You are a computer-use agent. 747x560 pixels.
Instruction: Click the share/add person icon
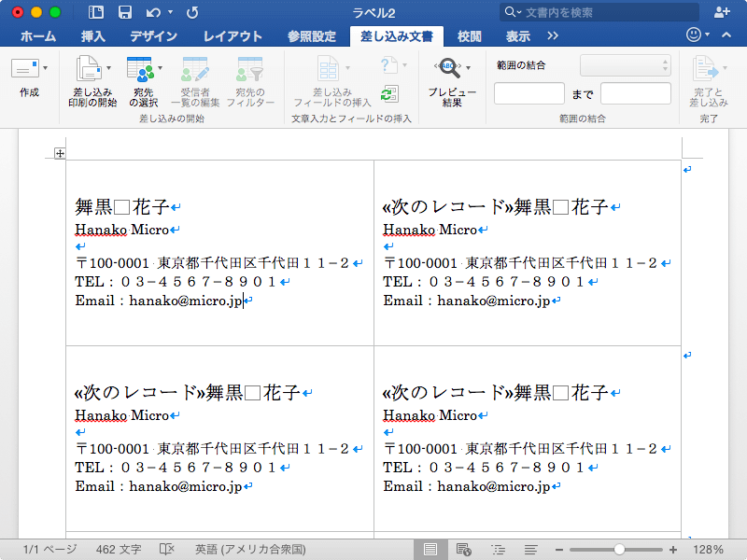coord(722,12)
